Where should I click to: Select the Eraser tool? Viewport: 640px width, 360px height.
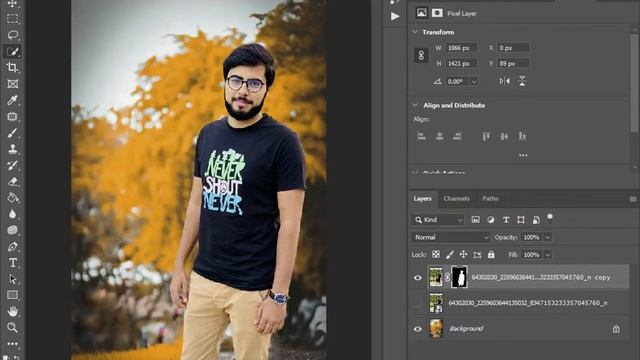[x=13, y=182]
